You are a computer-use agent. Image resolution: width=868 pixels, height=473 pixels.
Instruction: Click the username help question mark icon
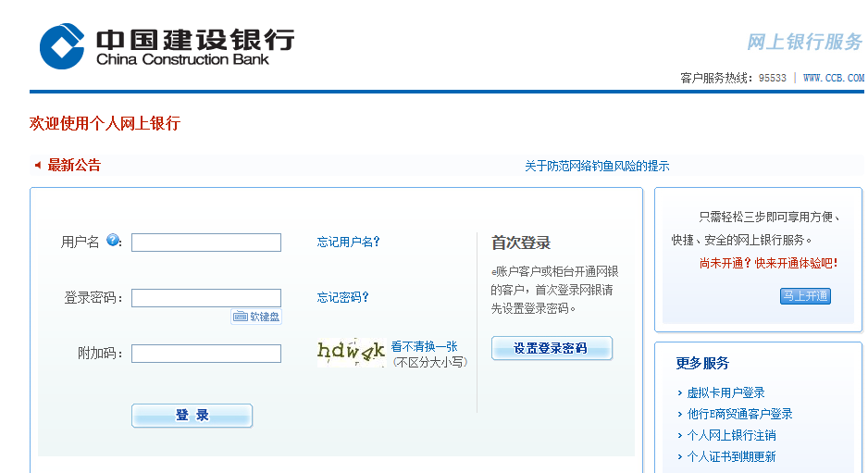(x=113, y=241)
